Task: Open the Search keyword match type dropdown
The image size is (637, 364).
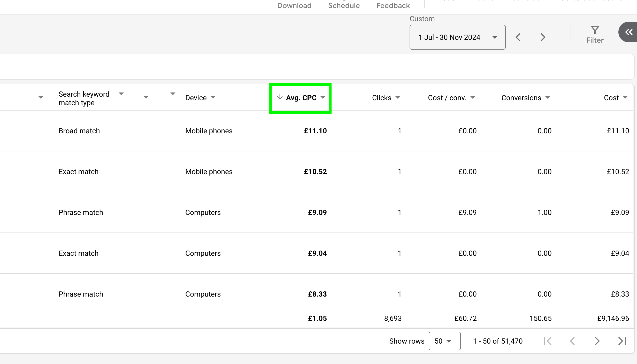Action: click(121, 94)
